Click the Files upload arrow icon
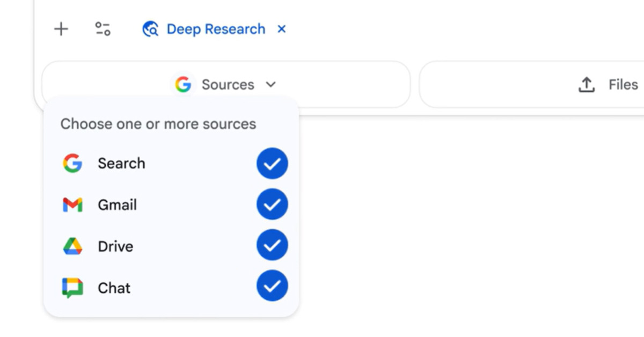644x337 pixels. [x=587, y=85]
